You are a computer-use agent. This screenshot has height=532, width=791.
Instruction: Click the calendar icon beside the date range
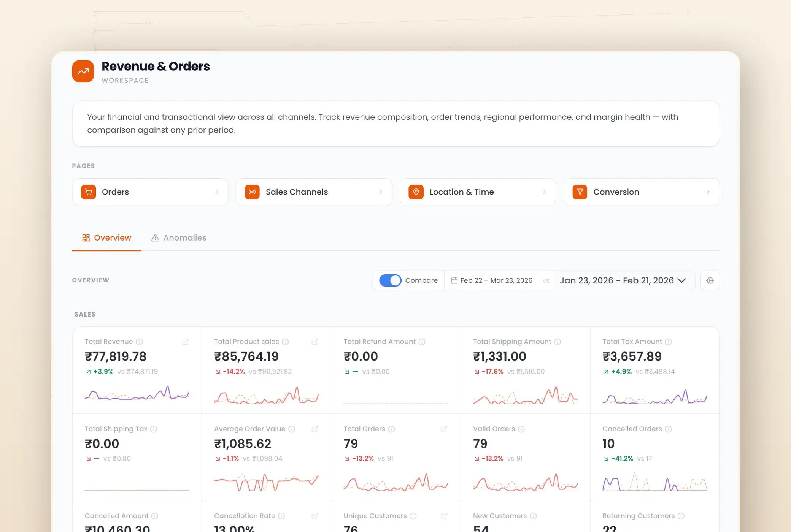(454, 280)
